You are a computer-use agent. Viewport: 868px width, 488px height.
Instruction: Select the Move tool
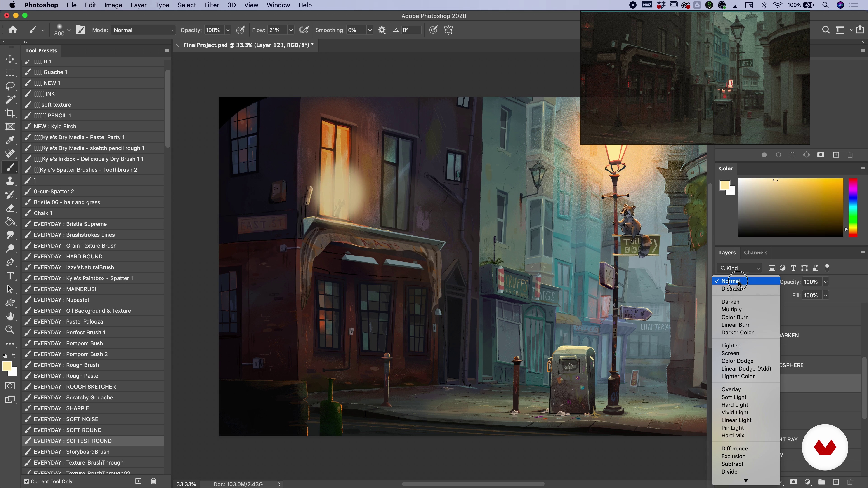[x=10, y=59]
